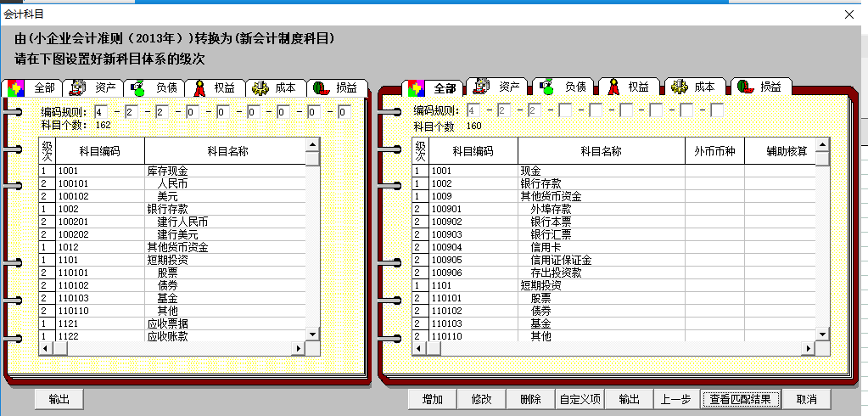Cancel with 取消 button

click(807, 399)
